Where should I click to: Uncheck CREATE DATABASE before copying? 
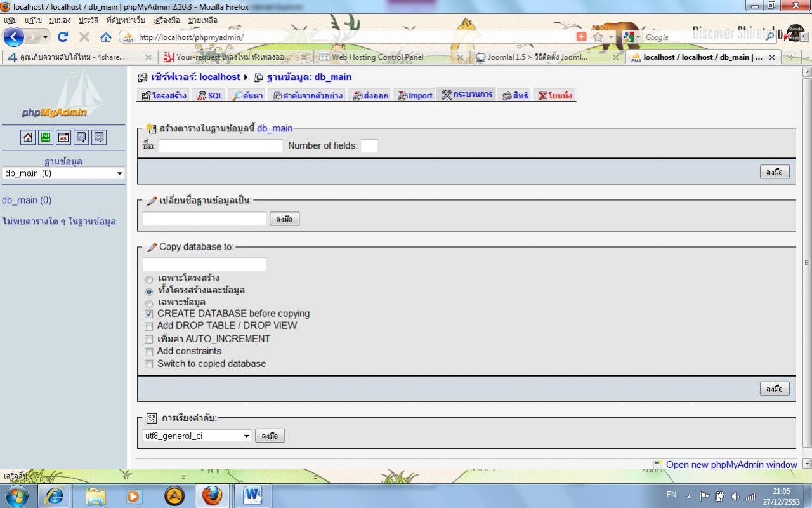click(x=149, y=314)
